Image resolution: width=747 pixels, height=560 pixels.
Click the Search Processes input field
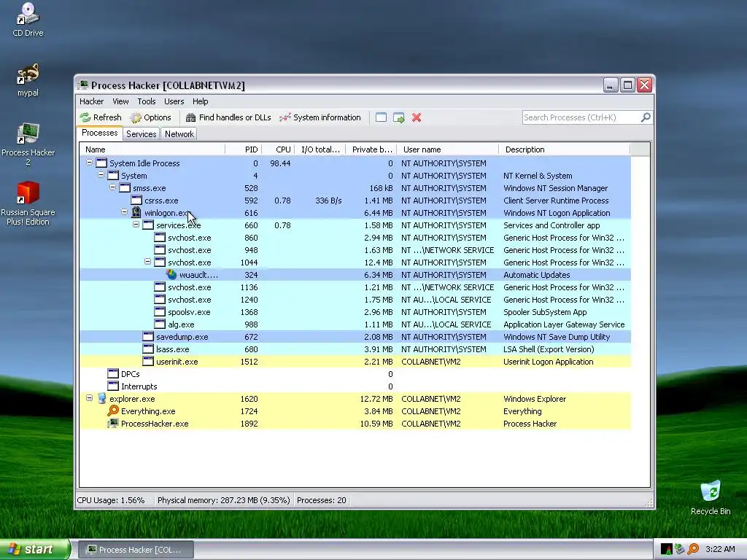tap(581, 117)
